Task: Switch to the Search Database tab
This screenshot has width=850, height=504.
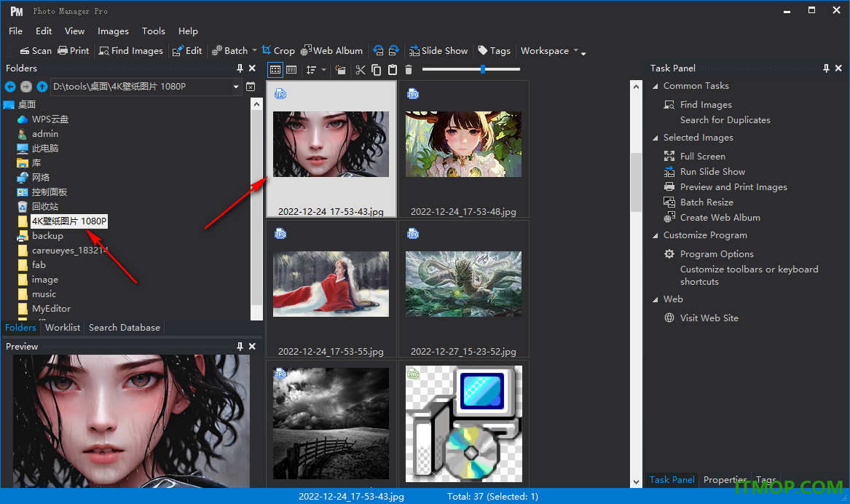Action: coord(124,327)
